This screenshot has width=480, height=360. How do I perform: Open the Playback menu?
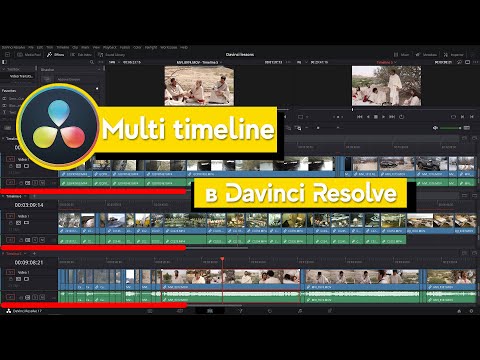(109, 48)
